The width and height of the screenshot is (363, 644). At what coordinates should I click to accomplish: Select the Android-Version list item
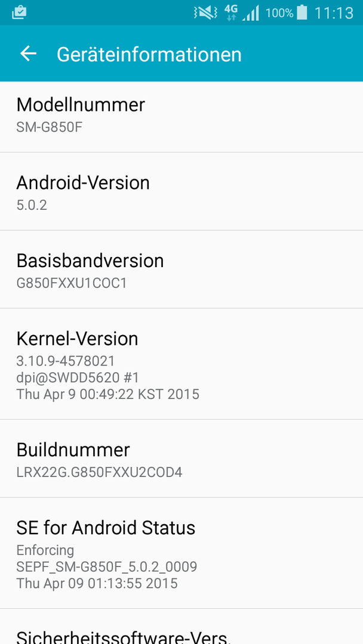tap(181, 191)
